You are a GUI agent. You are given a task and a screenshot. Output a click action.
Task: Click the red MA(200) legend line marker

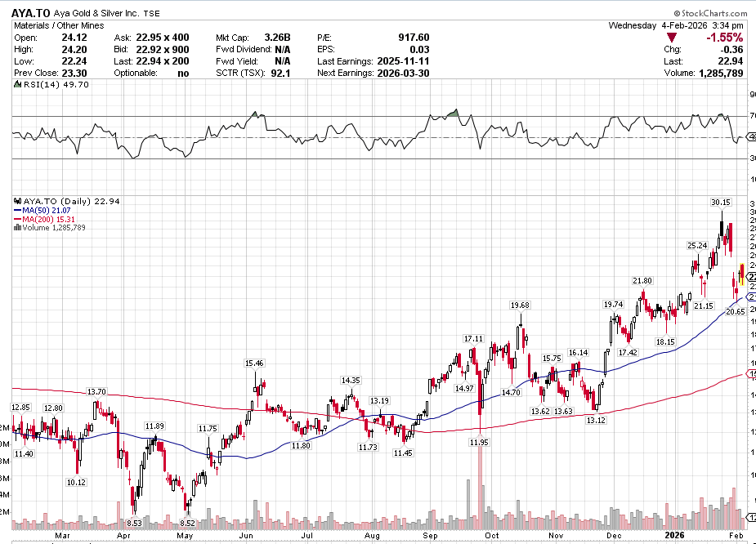click(x=17, y=219)
